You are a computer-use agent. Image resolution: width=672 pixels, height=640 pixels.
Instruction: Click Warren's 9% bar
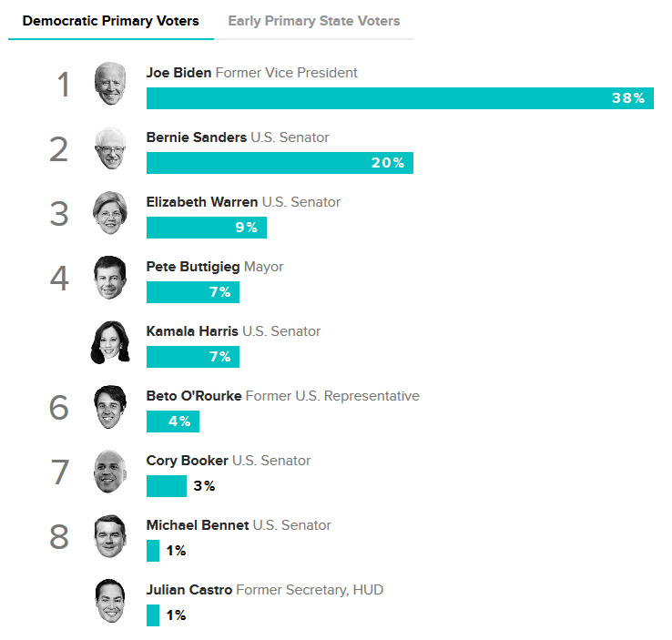tap(207, 228)
